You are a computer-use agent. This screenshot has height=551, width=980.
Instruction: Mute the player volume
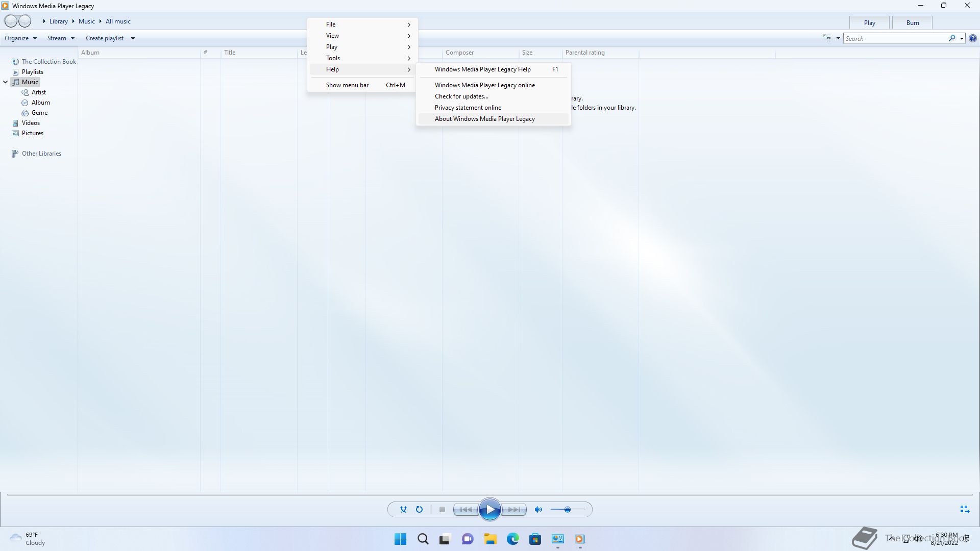pyautogui.click(x=538, y=509)
